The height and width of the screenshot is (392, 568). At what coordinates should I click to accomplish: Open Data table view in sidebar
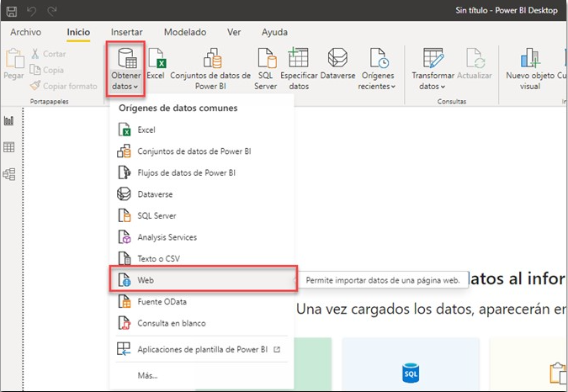click(9, 147)
